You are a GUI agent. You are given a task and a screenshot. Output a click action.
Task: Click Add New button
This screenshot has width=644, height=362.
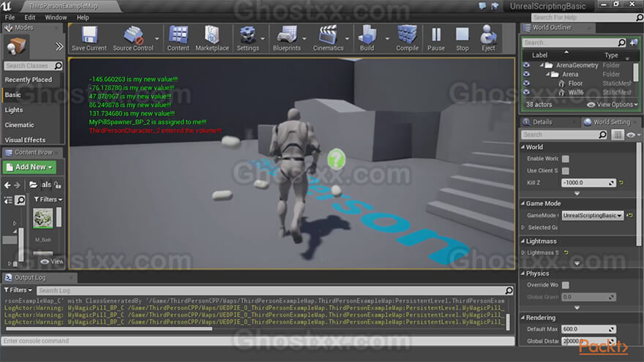pyautogui.click(x=29, y=167)
